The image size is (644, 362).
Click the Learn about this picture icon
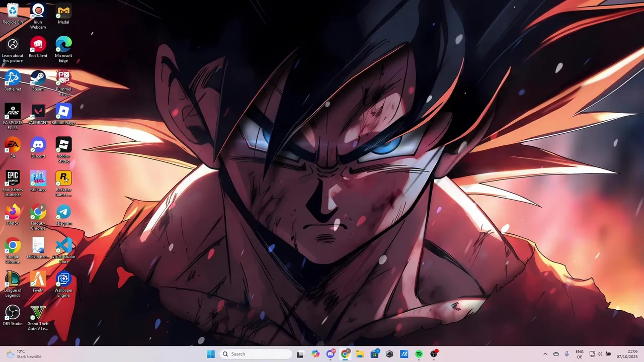13,50
